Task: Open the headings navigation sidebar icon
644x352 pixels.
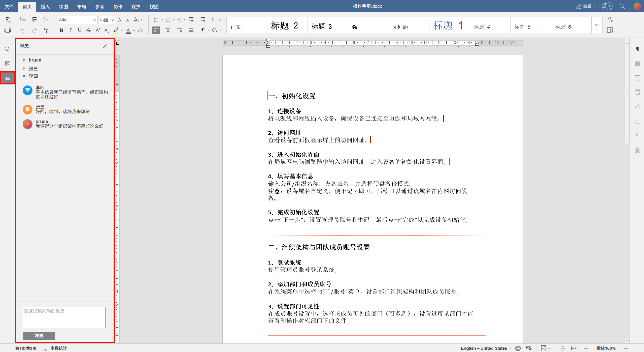Action: (x=8, y=93)
